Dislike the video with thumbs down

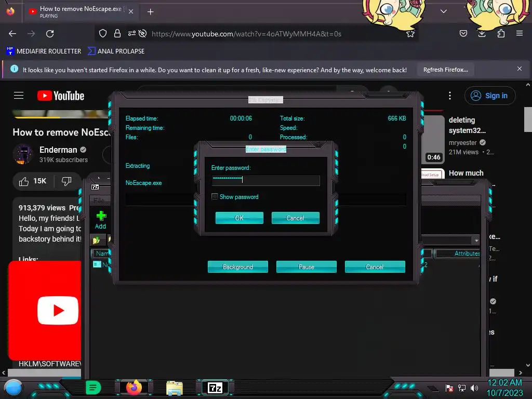[x=67, y=181]
